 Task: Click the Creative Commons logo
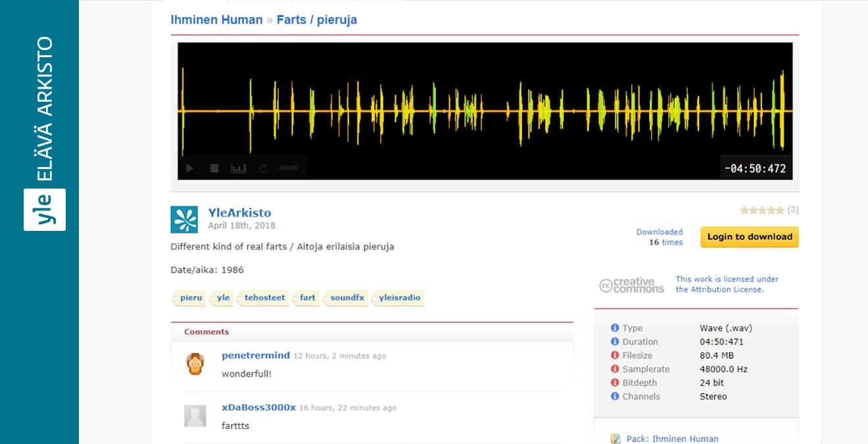pos(631,285)
